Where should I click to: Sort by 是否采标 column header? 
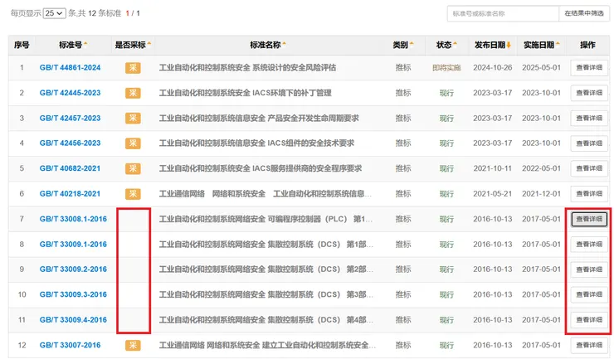[x=133, y=45]
